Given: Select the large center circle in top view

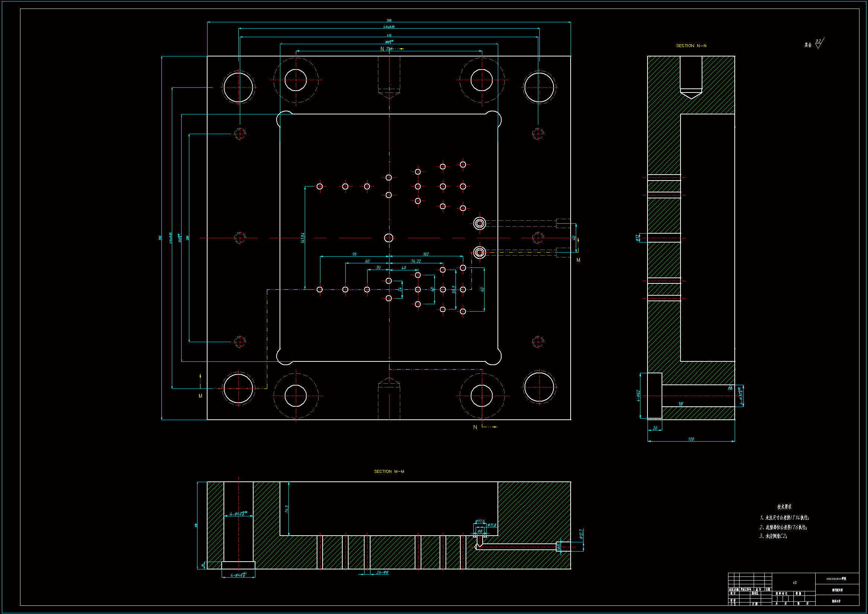Looking at the screenshot, I should (389, 238).
